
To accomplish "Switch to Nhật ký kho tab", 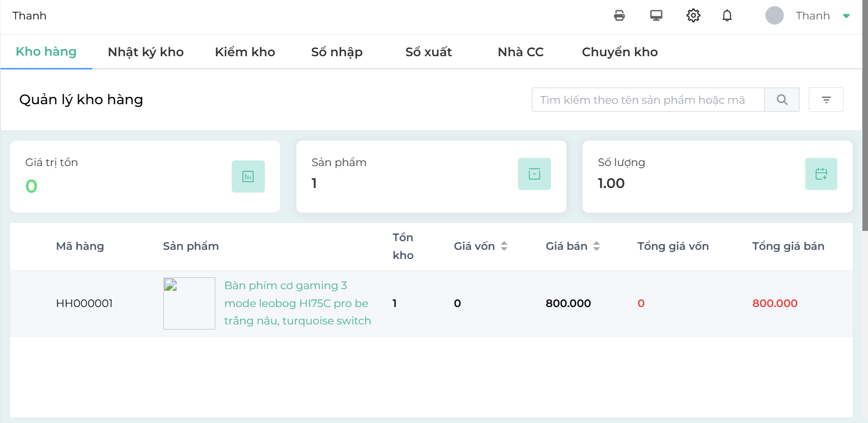I will pos(145,52).
